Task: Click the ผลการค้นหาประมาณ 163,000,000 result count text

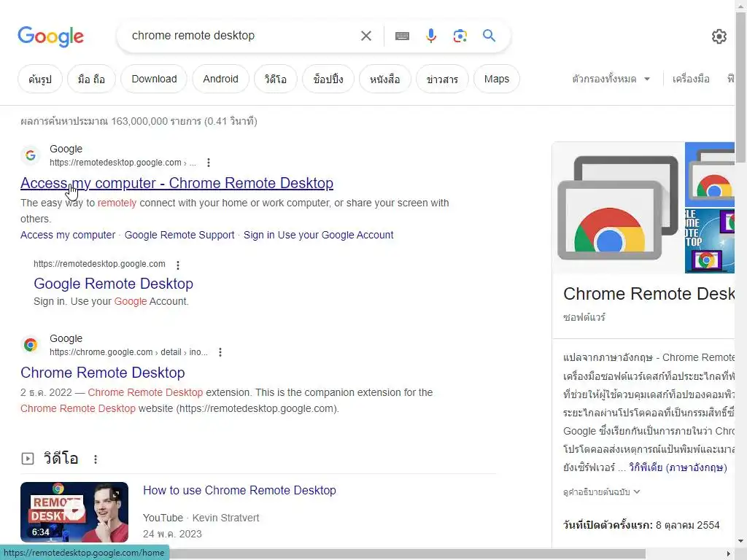Action: tap(139, 122)
